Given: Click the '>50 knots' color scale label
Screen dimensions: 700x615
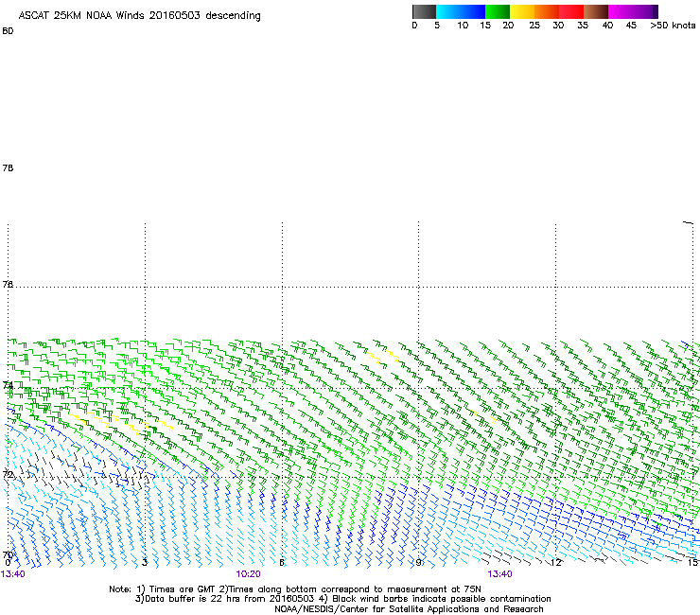Looking at the screenshot, I should (673, 26).
